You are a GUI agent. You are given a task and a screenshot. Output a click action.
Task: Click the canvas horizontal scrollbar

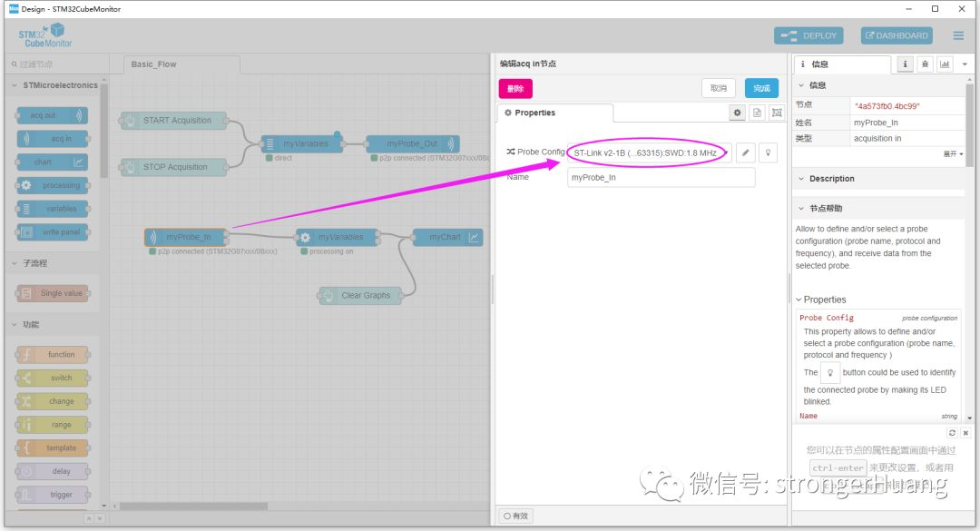click(x=194, y=506)
